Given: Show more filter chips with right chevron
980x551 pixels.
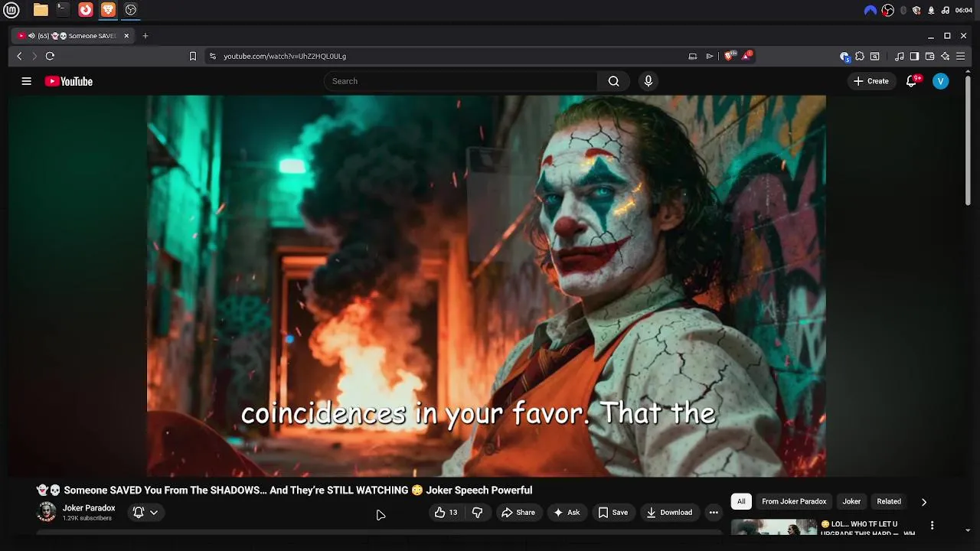Looking at the screenshot, I should click(923, 502).
